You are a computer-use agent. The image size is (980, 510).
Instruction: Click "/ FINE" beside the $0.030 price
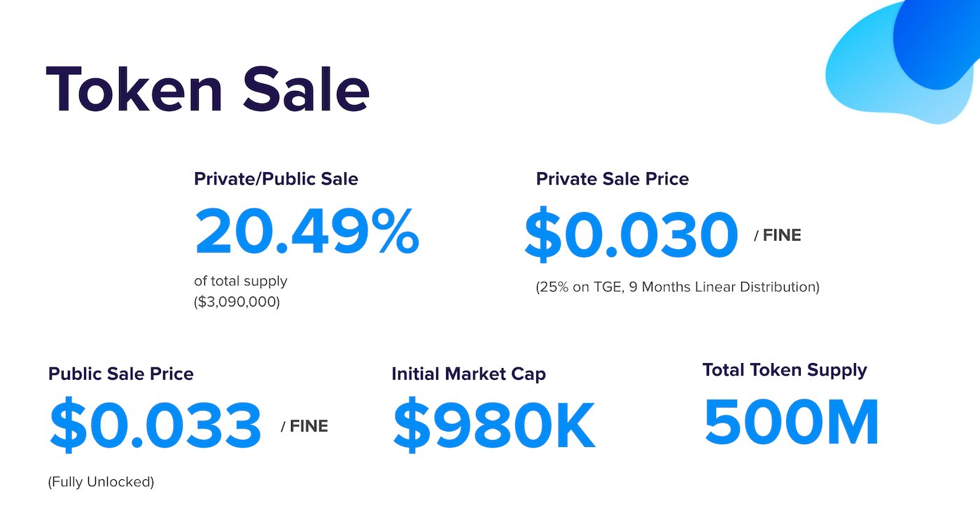tap(778, 236)
